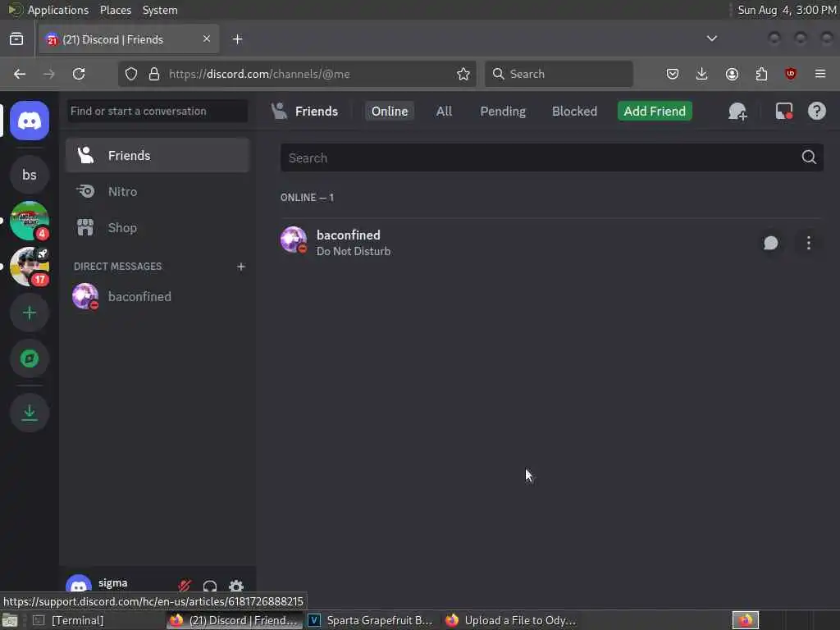Switch to Upload a File to Ody taskbar window
Viewport: 840px width, 630px height.
512,620
